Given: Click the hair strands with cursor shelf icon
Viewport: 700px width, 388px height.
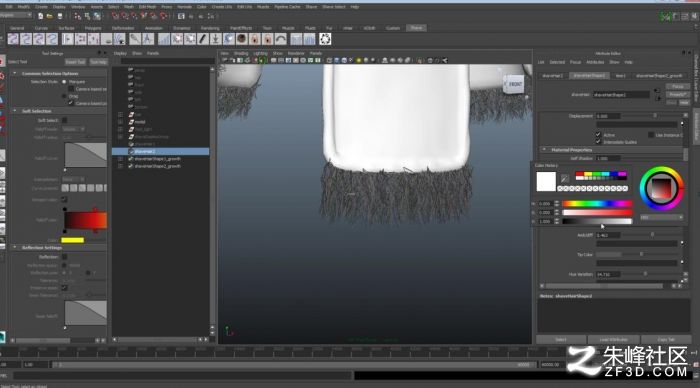Looking at the screenshot, I should (119, 39).
